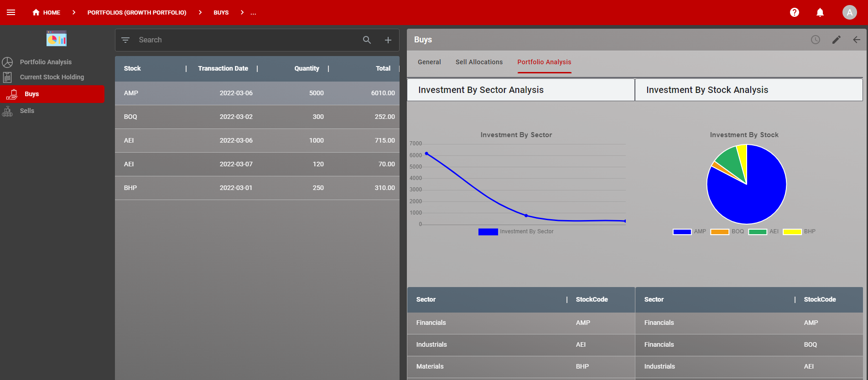
Task: Toggle the AEI green legend swatch
Action: pyautogui.click(x=758, y=232)
